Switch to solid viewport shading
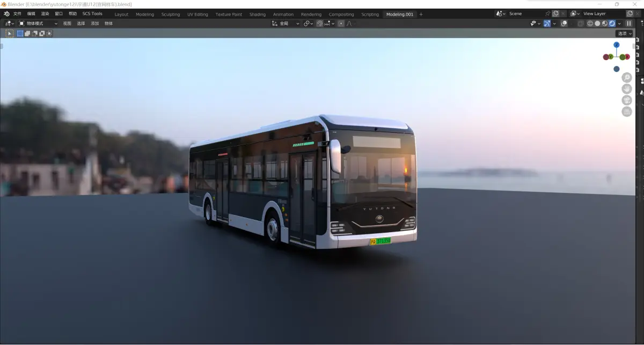644x345 pixels. (x=597, y=24)
